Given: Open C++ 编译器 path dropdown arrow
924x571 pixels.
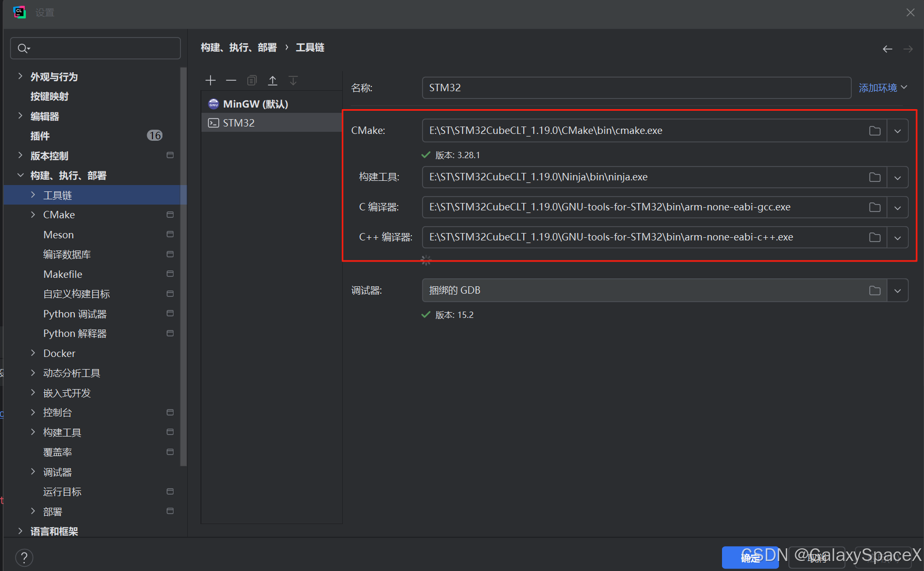Looking at the screenshot, I should [898, 237].
